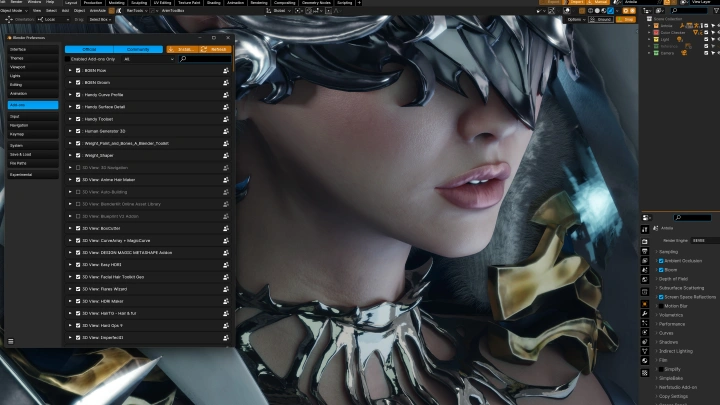
Task: Uncheck Ambient Occlusion in render properties
Action: [661, 261]
